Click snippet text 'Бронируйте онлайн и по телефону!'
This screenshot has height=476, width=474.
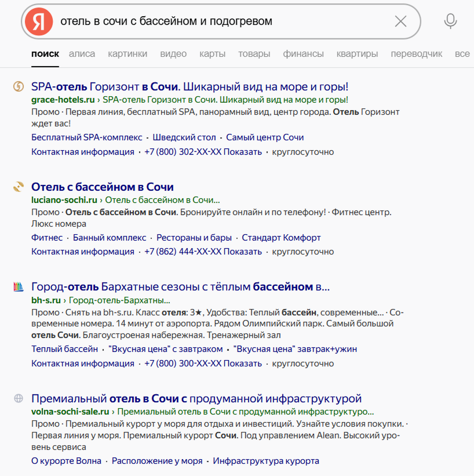[253, 212]
